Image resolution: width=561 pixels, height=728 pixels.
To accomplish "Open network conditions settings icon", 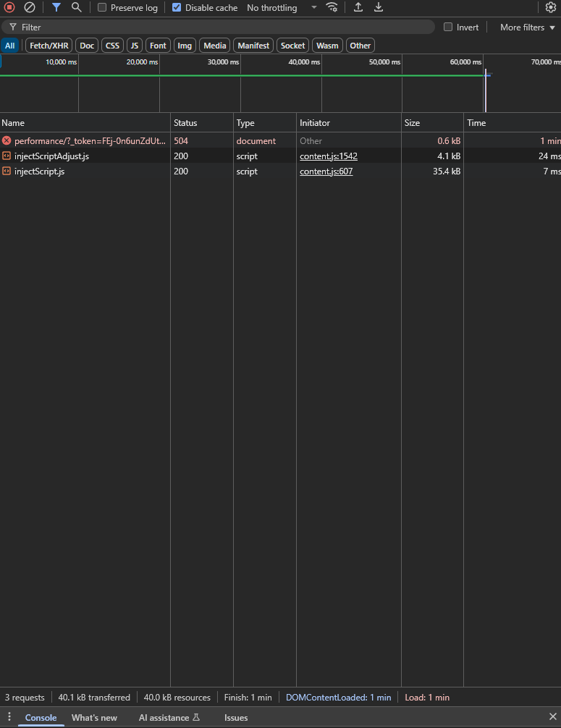I will [x=332, y=7].
